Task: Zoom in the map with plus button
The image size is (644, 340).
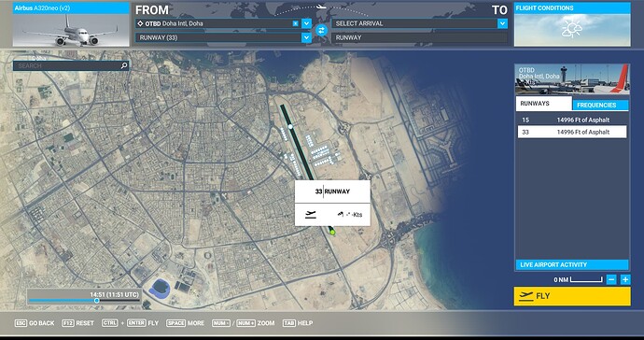Action: pyautogui.click(x=625, y=280)
